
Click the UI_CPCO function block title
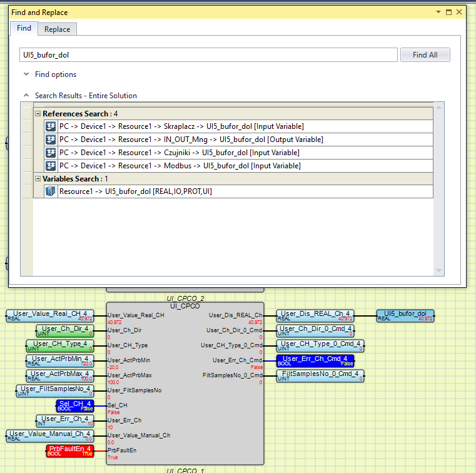click(x=185, y=306)
